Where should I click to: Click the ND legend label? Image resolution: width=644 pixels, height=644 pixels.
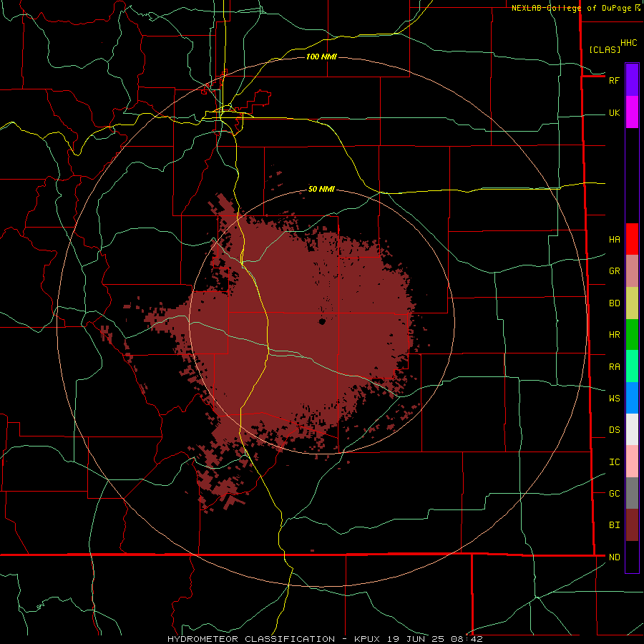614,557
